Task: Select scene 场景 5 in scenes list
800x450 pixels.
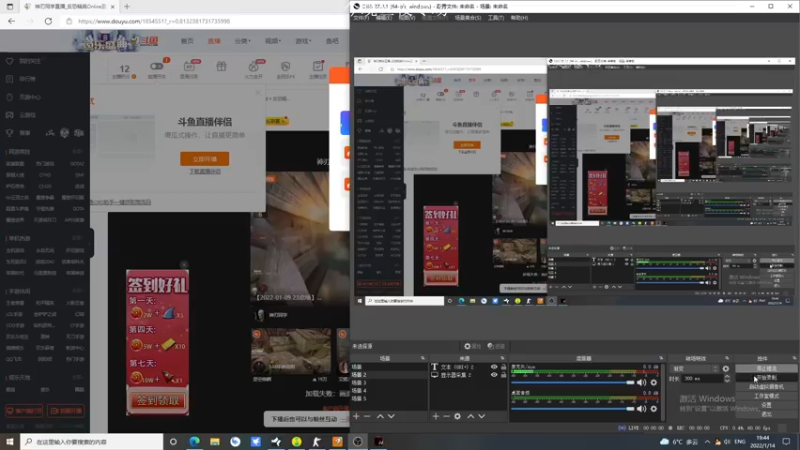Action: point(389,398)
